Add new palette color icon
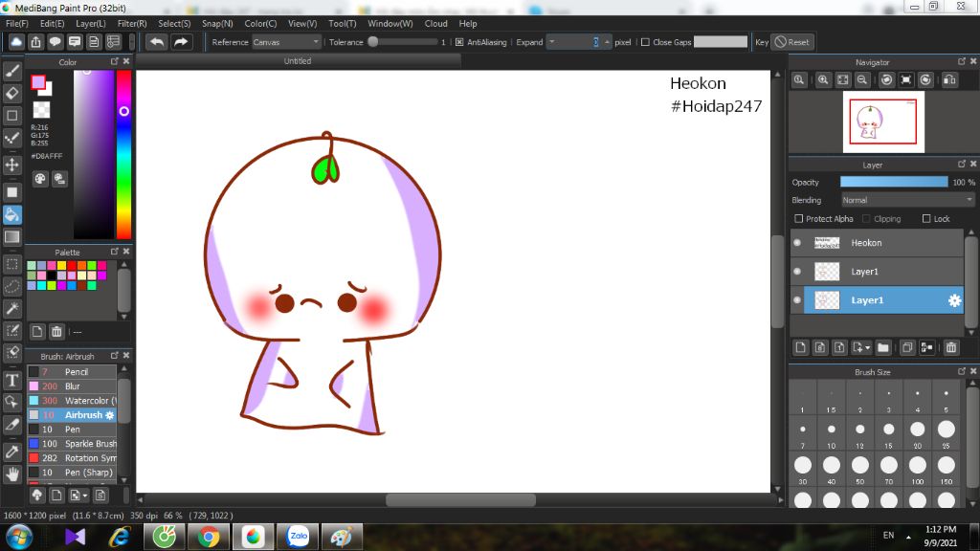The height and width of the screenshot is (551, 980). click(37, 332)
